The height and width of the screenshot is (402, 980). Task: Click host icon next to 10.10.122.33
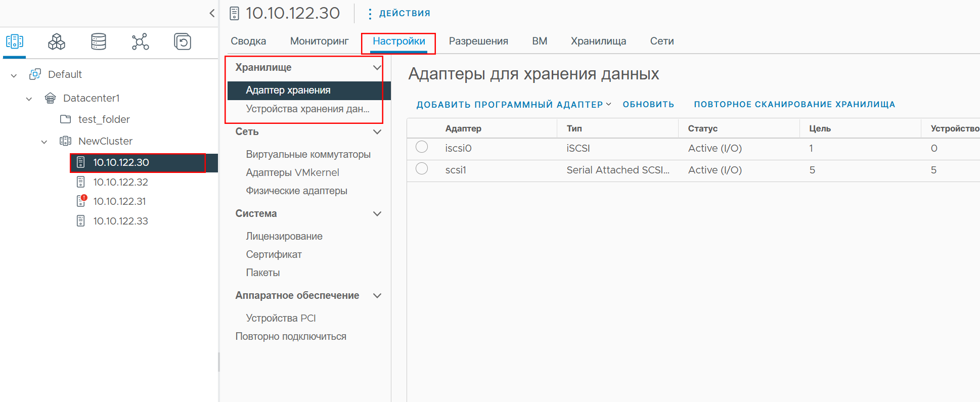tap(80, 221)
